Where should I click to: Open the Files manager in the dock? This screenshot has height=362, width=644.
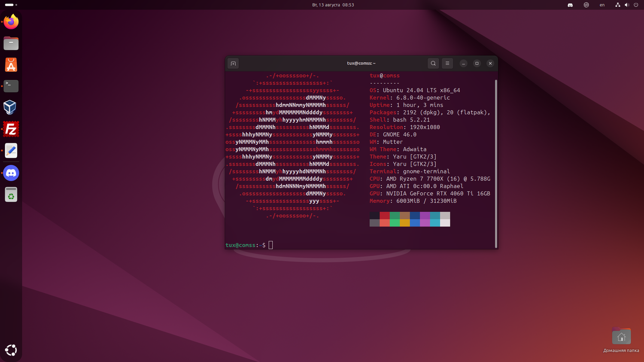(x=11, y=43)
